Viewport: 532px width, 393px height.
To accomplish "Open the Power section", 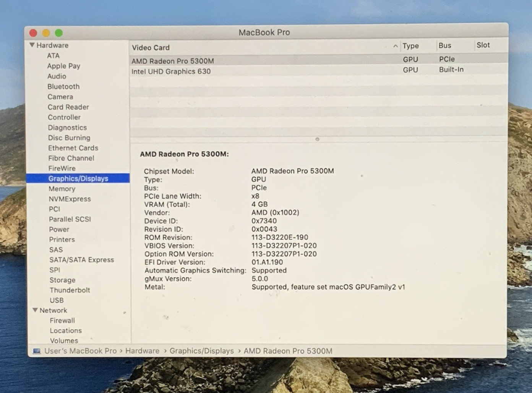I will click(59, 230).
